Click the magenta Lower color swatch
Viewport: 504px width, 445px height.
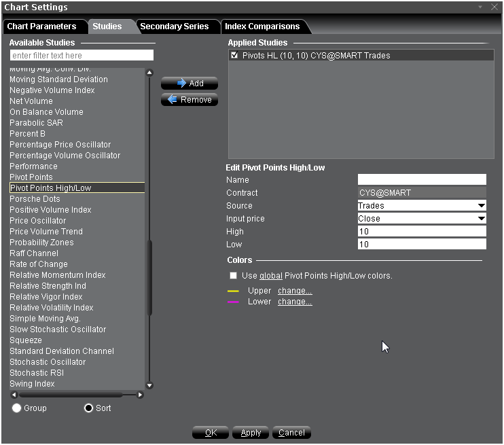tap(234, 302)
